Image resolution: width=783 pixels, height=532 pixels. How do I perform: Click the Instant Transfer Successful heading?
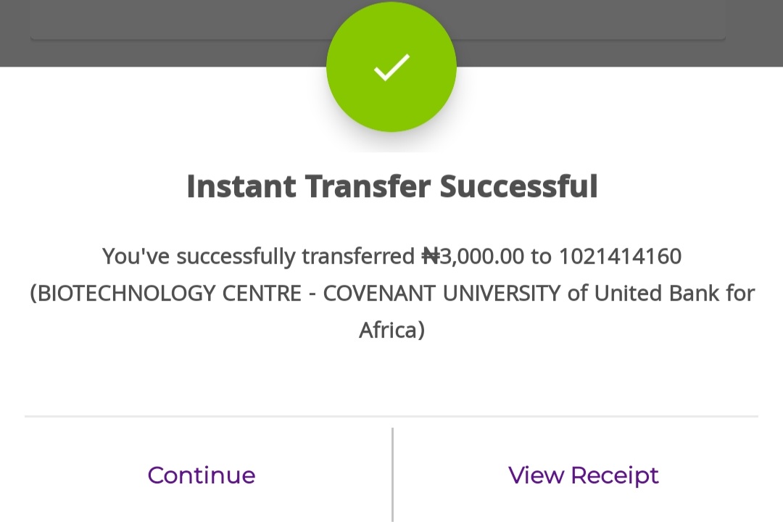click(x=391, y=186)
